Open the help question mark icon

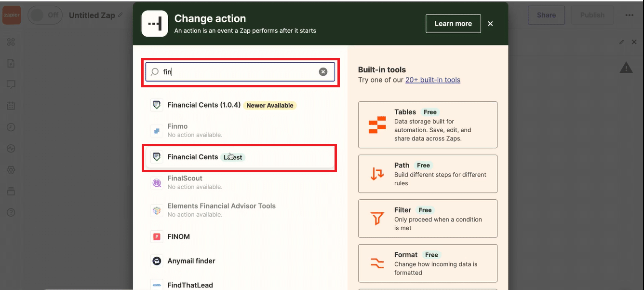coord(11,212)
